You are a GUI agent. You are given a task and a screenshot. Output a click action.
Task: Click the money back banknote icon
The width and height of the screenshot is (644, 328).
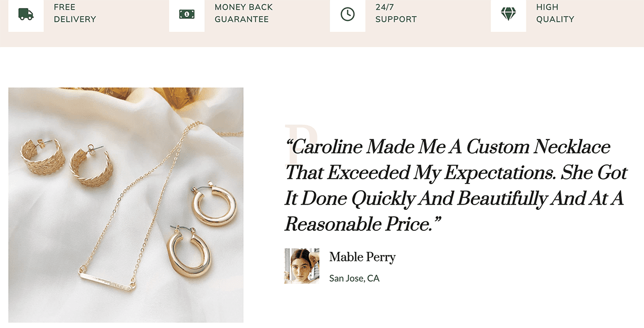pyautogui.click(x=187, y=14)
